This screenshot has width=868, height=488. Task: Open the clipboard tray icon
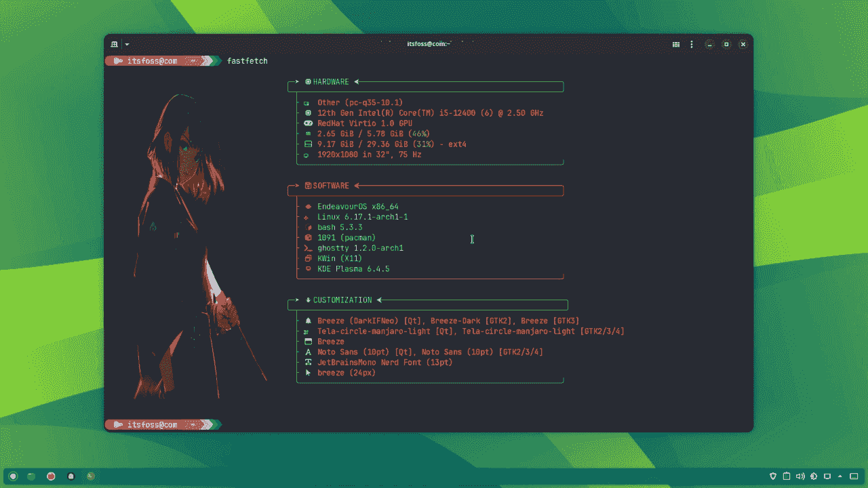pos(787,476)
